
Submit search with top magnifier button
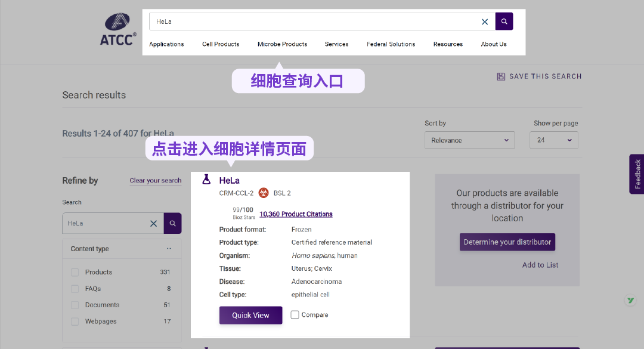tap(504, 21)
